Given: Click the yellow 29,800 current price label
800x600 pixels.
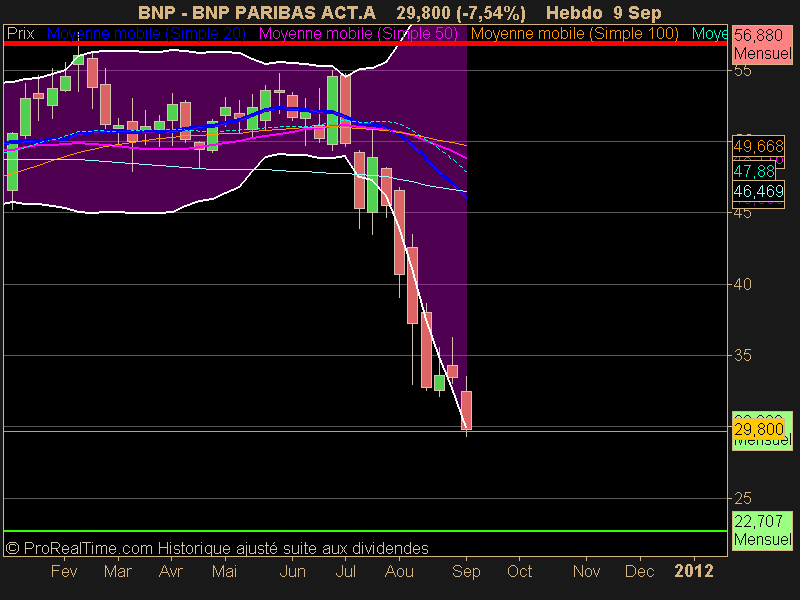Looking at the screenshot, I should (x=758, y=429).
